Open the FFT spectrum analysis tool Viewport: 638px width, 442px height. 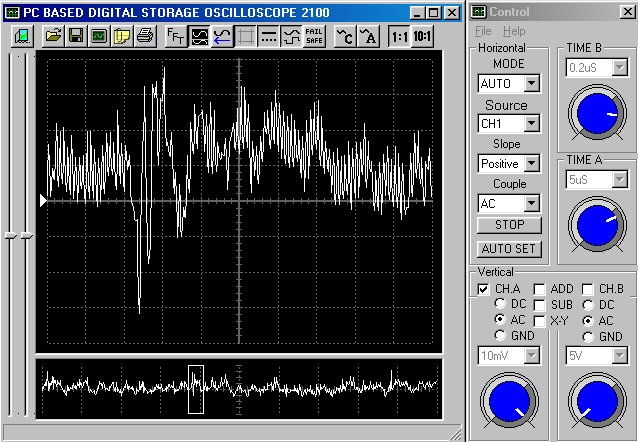175,36
